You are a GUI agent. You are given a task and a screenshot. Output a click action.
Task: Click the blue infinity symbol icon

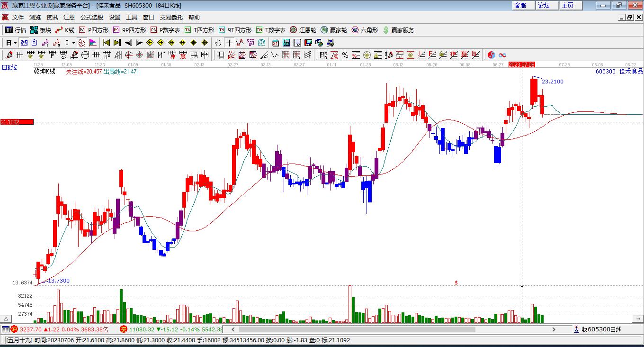pos(502,55)
